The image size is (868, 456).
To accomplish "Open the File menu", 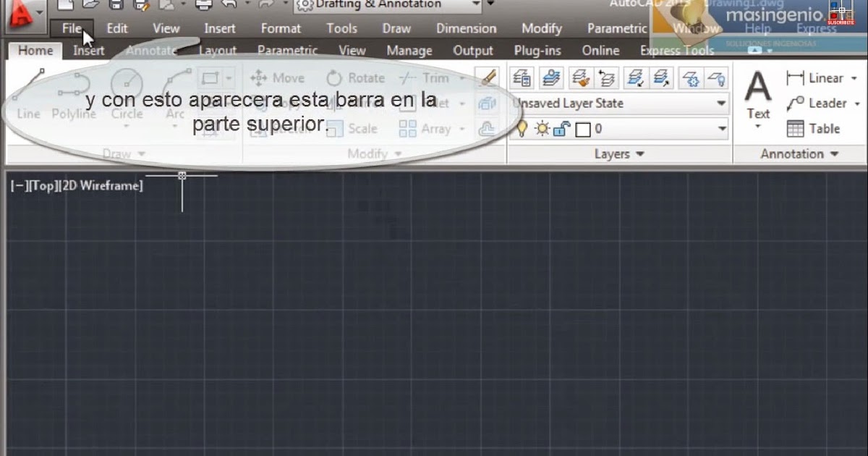I will pyautogui.click(x=72, y=28).
